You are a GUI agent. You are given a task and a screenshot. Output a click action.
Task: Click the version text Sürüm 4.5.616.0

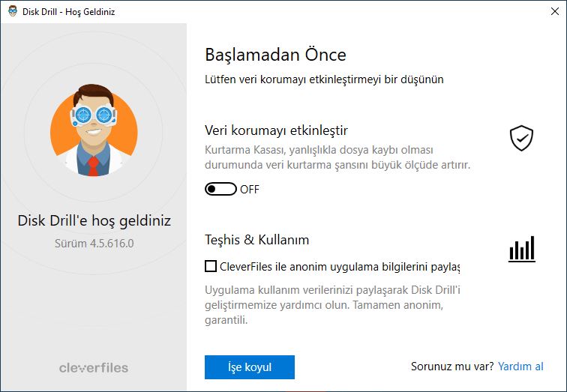94,243
